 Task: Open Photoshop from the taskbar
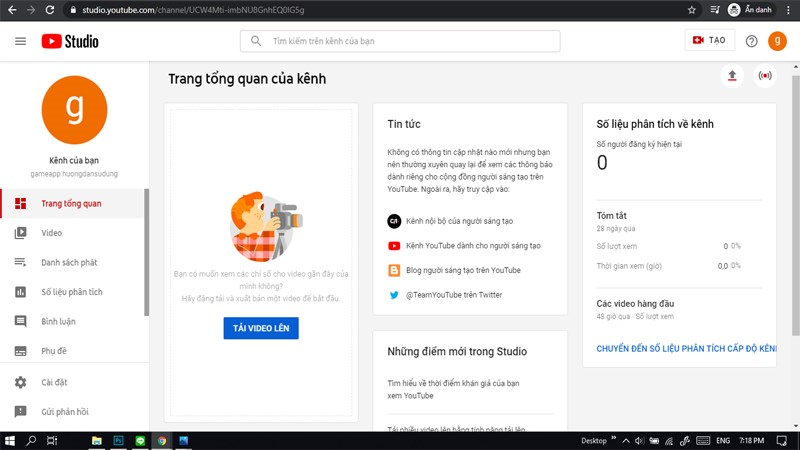pyautogui.click(x=118, y=441)
